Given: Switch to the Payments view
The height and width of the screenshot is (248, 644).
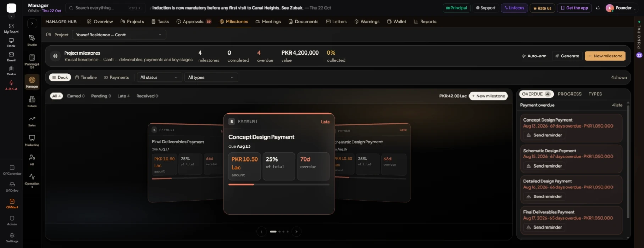Looking at the screenshot, I should (x=116, y=77).
